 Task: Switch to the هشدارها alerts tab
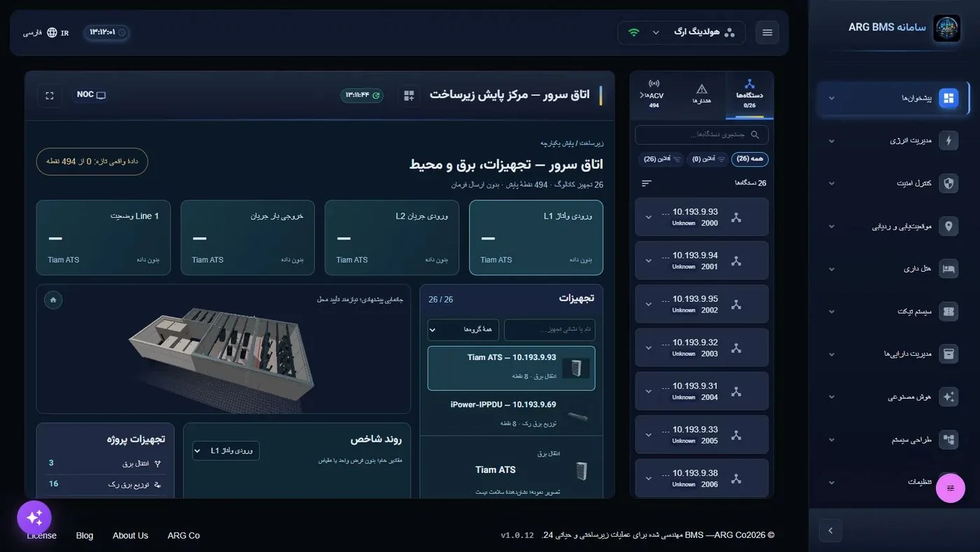tap(702, 95)
